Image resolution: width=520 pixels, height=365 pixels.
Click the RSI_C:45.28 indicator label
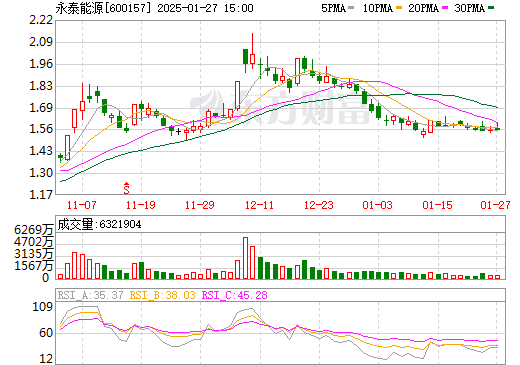pos(235,295)
